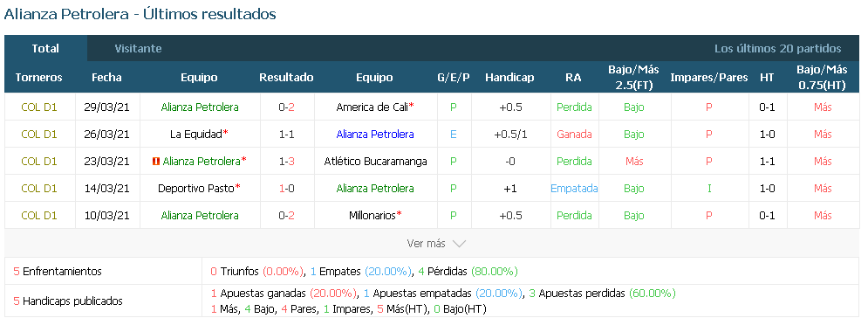Select the Total tab
868x325 pixels.
45,49
